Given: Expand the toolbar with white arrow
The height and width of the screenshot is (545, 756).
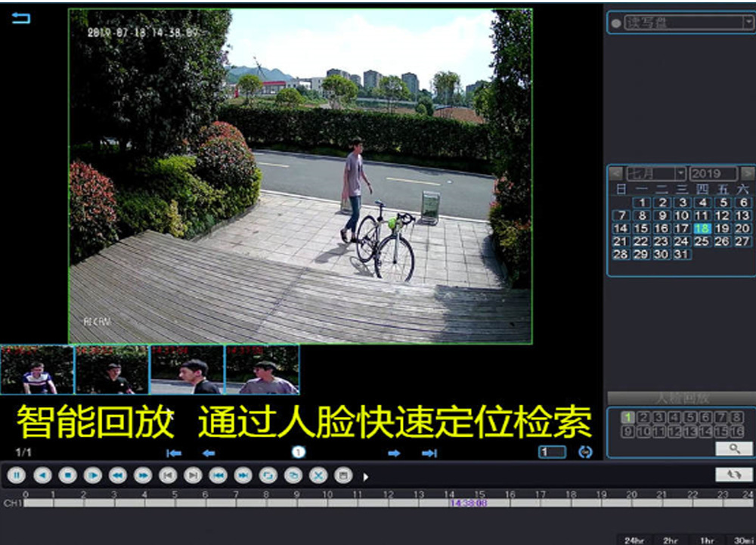Looking at the screenshot, I should pyautogui.click(x=365, y=476).
